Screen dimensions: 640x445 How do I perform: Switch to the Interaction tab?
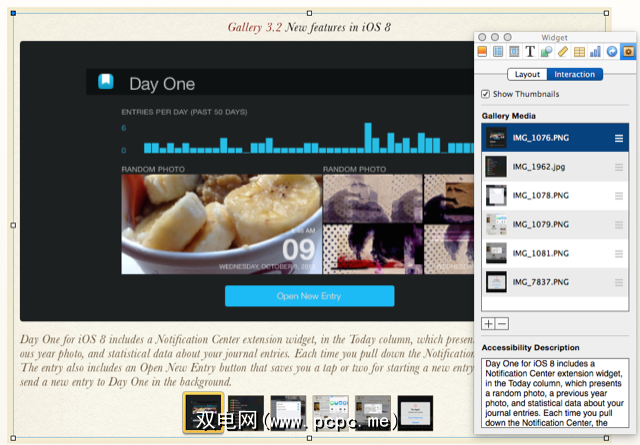click(575, 74)
